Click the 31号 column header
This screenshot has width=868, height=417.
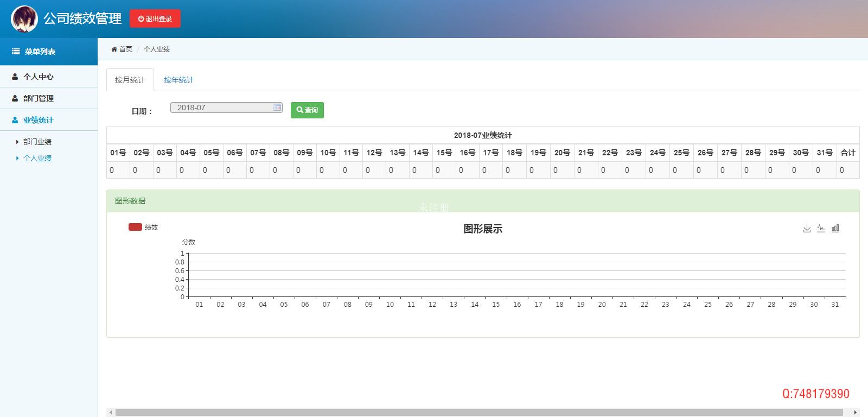click(825, 153)
